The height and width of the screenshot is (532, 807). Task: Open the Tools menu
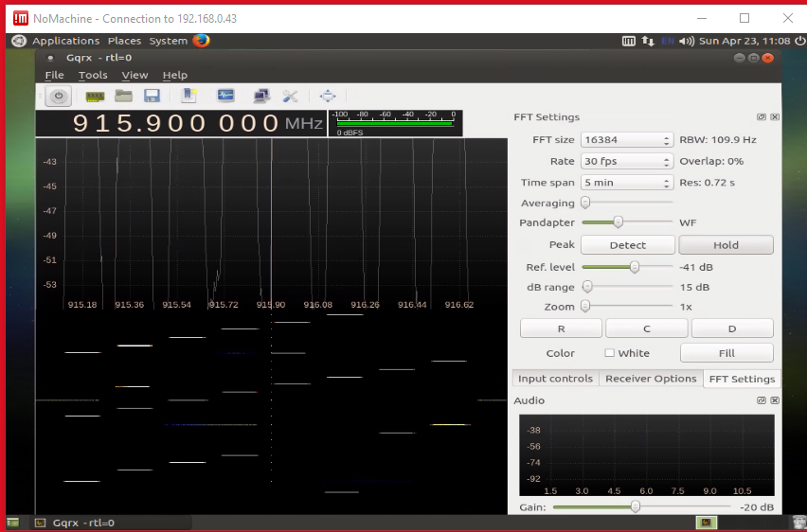click(x=93, y=75)
